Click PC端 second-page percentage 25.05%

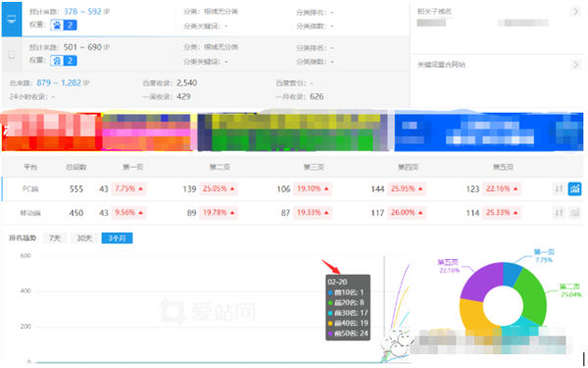pos(219,188)
